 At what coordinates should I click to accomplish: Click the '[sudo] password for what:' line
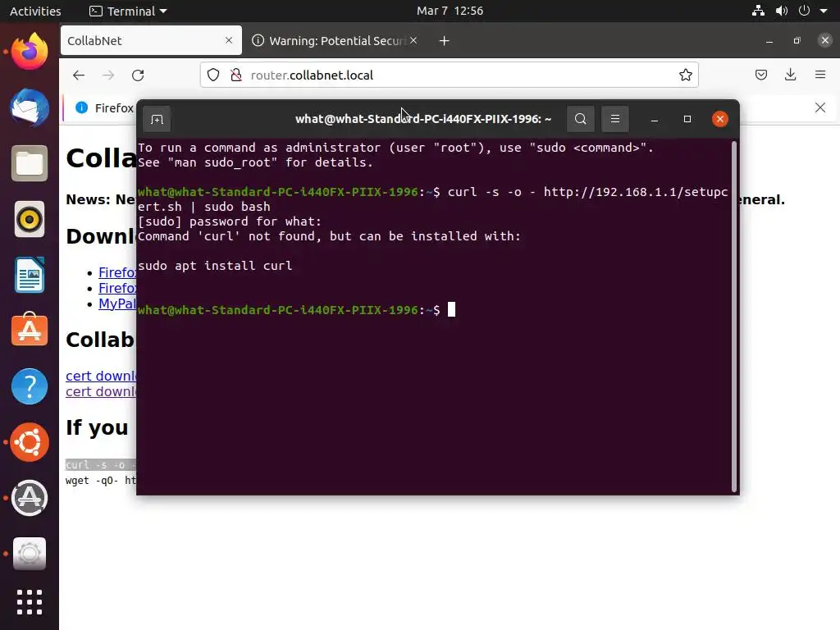click(x=230, y=221)
